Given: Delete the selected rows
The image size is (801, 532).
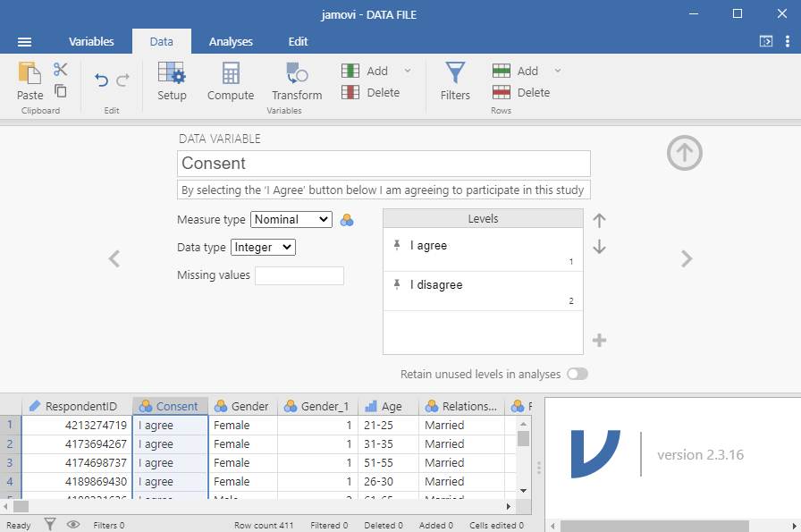Looking at the screenshot, I should [x=521, y=92].
